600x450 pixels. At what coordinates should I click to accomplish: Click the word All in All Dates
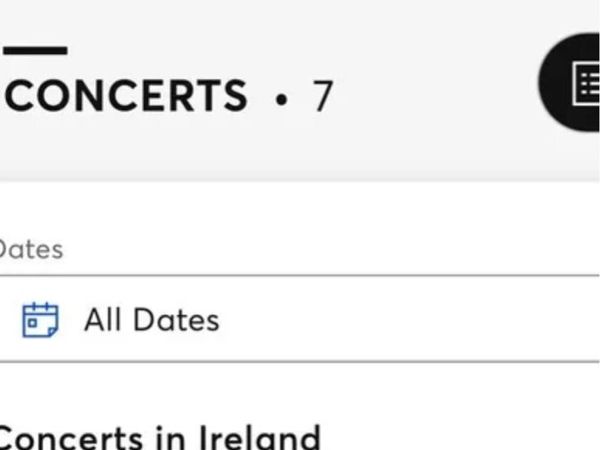pyautogui.click(x=103, y=320)
